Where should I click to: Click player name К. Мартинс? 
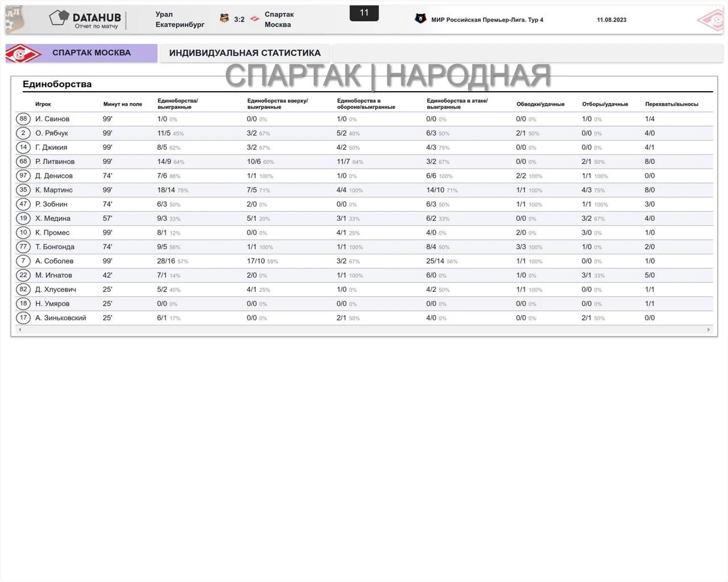(x=54, y=190)
